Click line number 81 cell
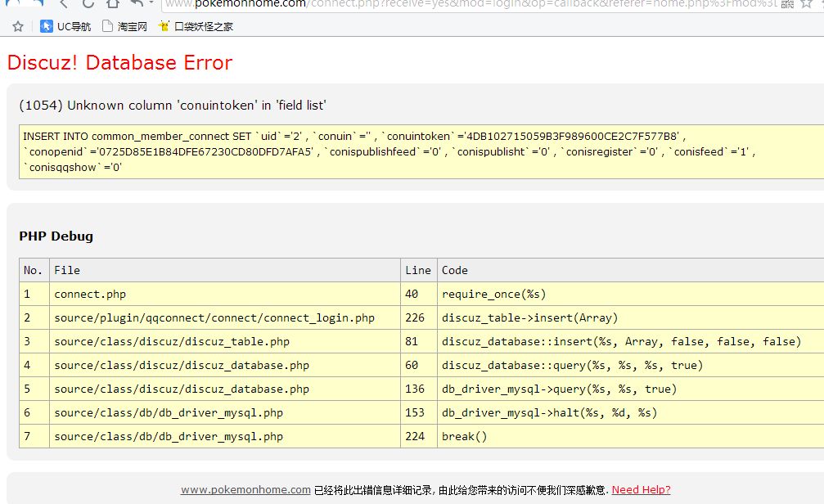Viewport: 824px width, 504px height. [x=419, y=341]
